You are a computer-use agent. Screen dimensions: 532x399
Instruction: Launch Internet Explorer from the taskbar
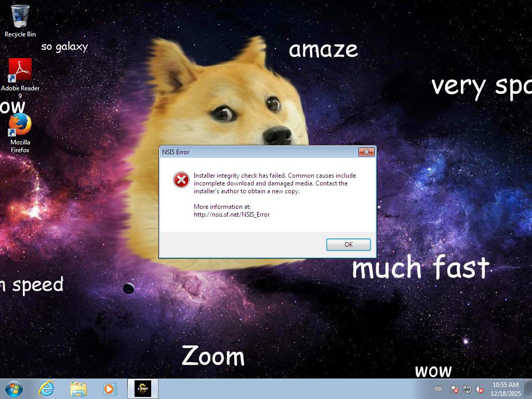click(x=47, y=389)
